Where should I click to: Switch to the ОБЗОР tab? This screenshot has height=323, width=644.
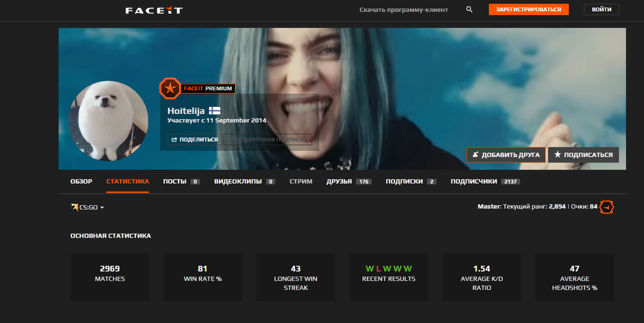[81, 182]
